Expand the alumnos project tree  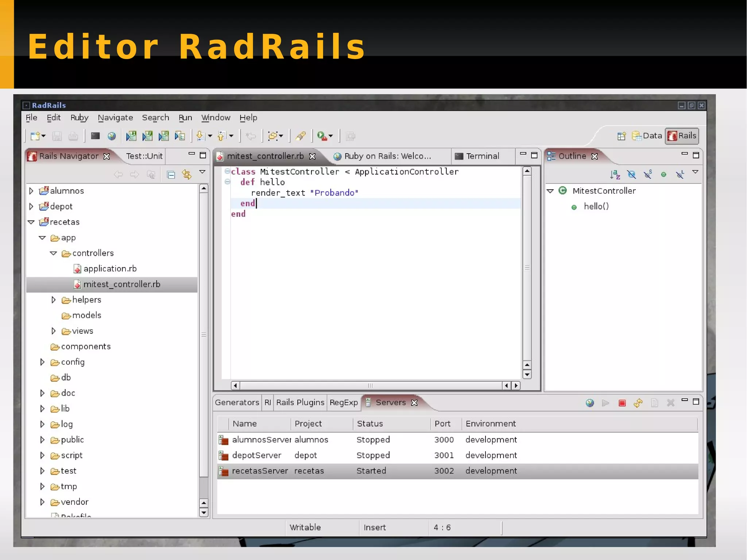[x=31, y=191]
